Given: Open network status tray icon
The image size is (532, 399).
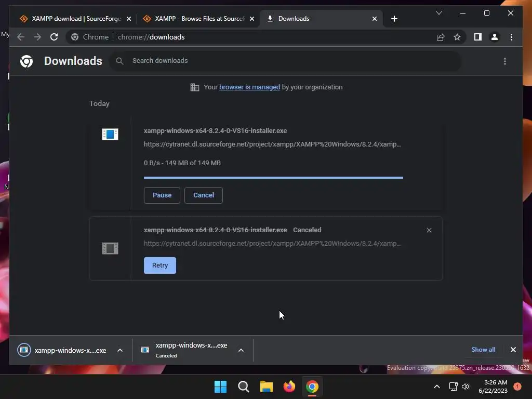Looking at the screenshot, I should [453, 387].
